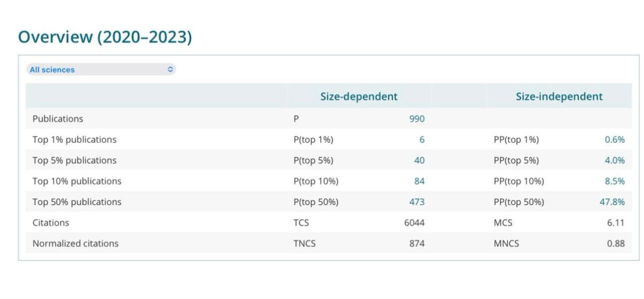Click the MCS value 6.11
Screen dimensions: 644x299
[x=616, y=222]
